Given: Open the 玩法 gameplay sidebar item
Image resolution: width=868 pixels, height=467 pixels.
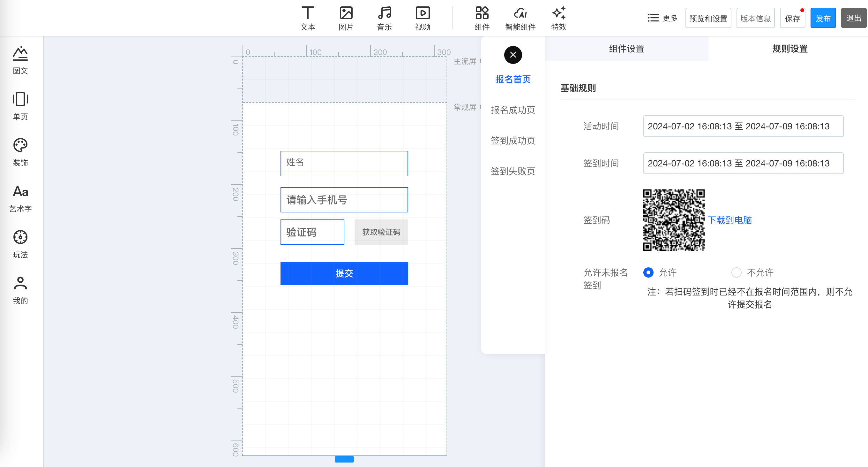Looking at the screenshot, I should (x=20, y=244).
